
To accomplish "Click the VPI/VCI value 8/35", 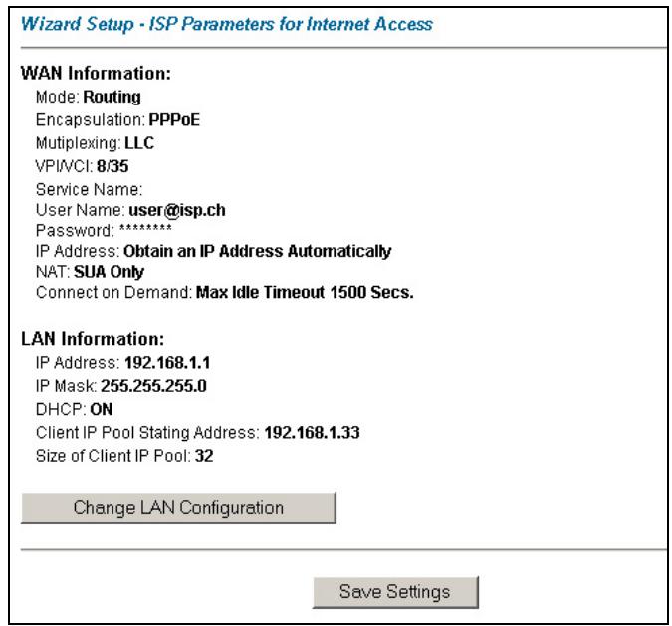I will click(x=112, y=166).
